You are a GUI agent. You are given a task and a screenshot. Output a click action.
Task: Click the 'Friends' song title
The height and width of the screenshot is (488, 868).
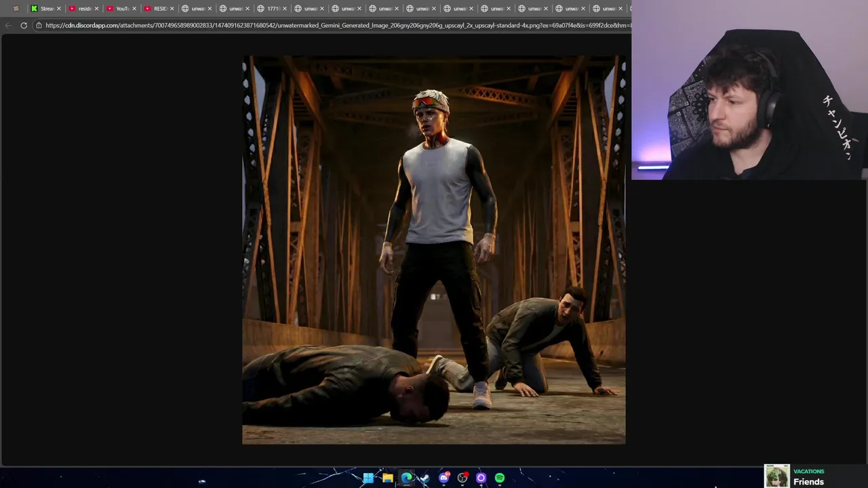[x=808, y=482]
